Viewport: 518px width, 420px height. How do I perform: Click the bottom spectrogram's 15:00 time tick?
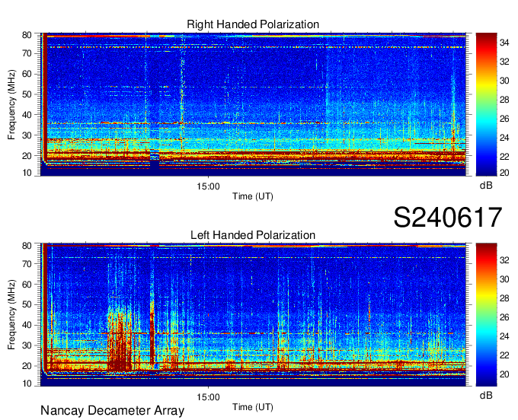(x=208, y=397)
